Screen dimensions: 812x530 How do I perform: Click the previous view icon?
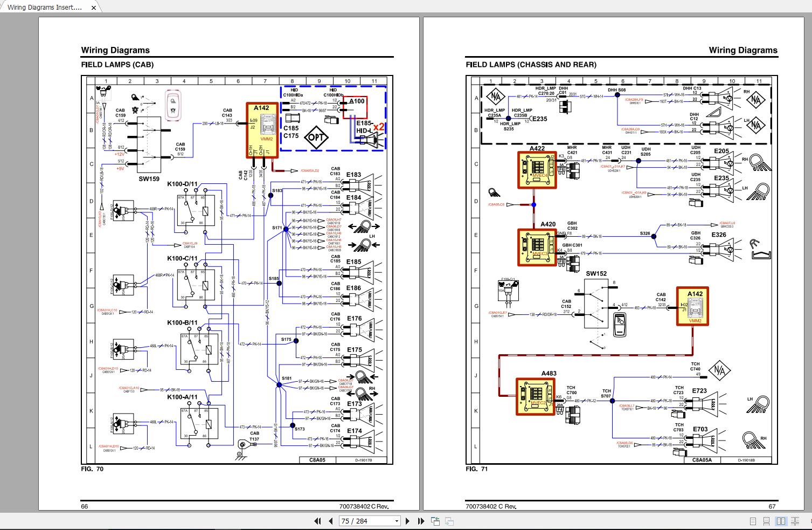(x=434, y=521)
